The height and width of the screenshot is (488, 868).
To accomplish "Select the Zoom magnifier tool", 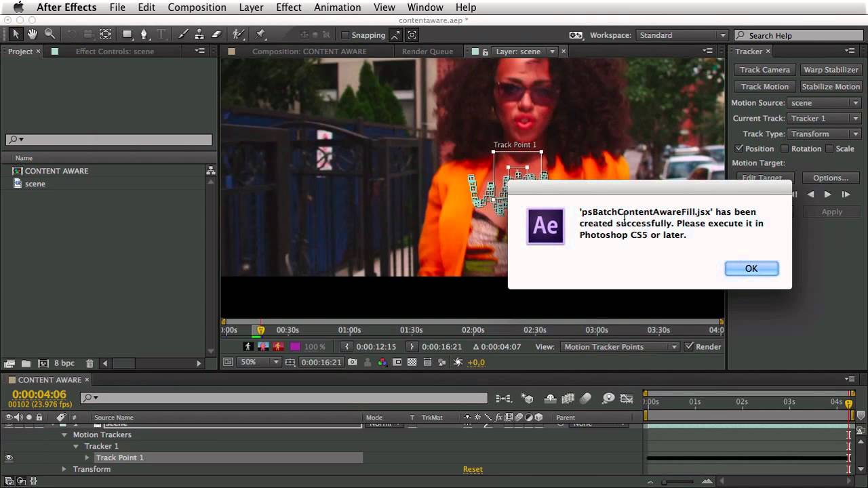I will 50,34.
